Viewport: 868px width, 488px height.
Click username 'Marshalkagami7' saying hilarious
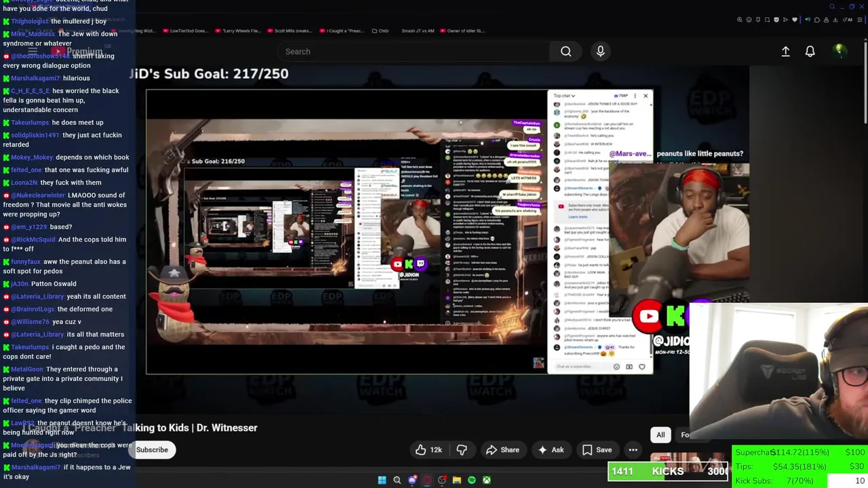pyautogui.click(x=36, y=78)
